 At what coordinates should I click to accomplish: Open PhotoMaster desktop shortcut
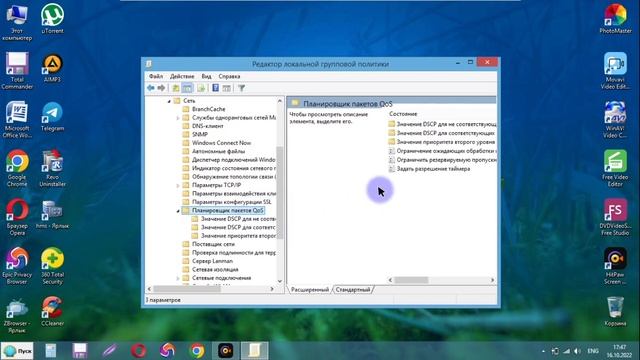(x=615, y=19)
